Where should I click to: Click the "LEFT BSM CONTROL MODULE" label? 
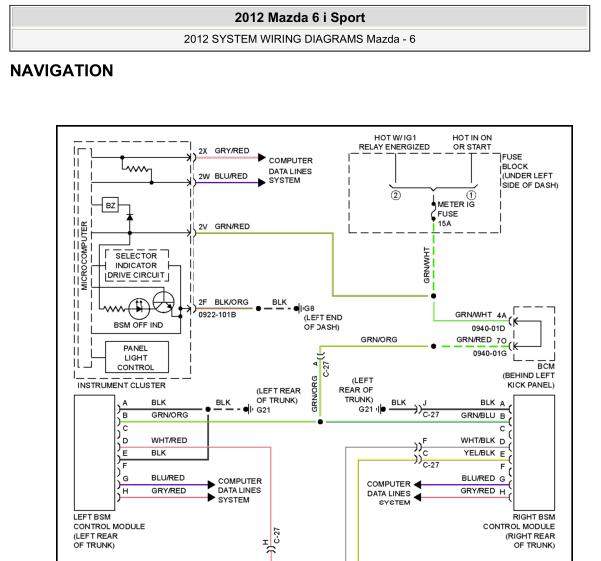109,531
